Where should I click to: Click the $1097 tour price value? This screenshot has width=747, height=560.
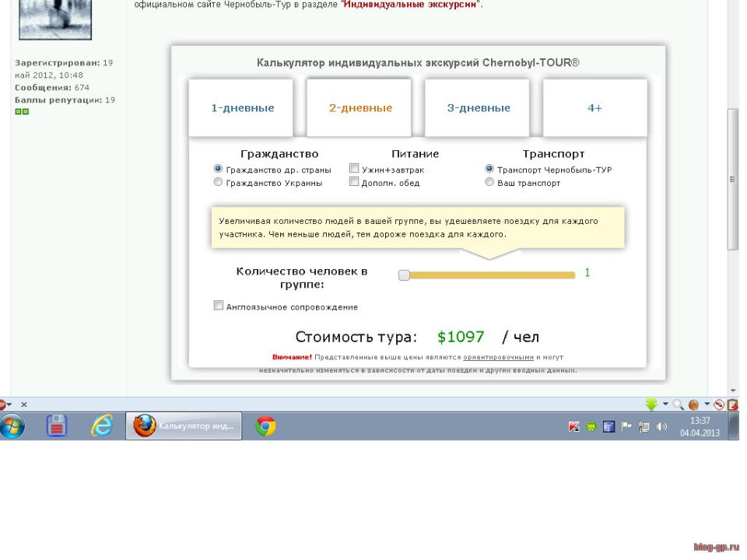[461, 337]
